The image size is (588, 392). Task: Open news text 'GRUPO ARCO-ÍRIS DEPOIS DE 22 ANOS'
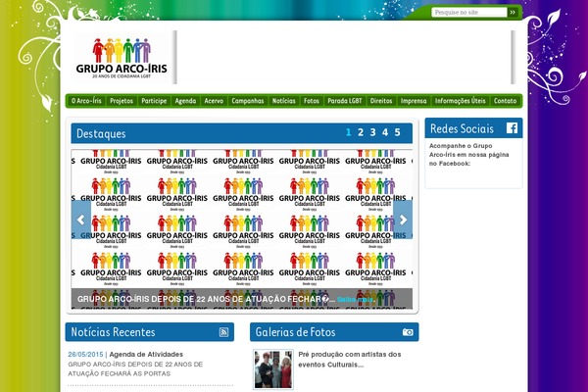point(135,368)
